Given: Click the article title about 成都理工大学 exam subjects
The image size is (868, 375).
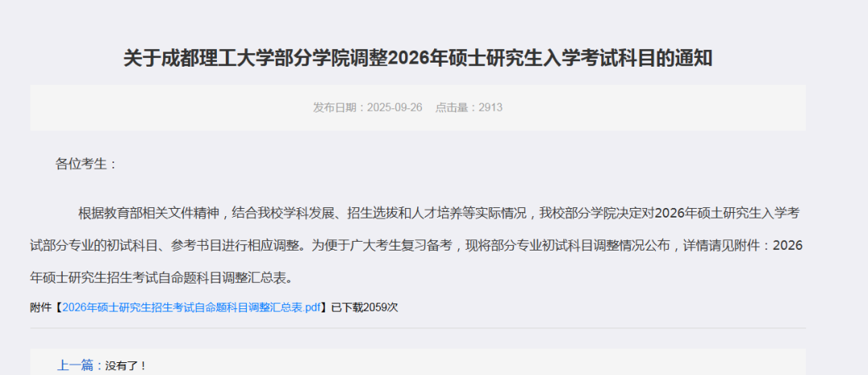Looking at the screenshot, I should point(418,58).
